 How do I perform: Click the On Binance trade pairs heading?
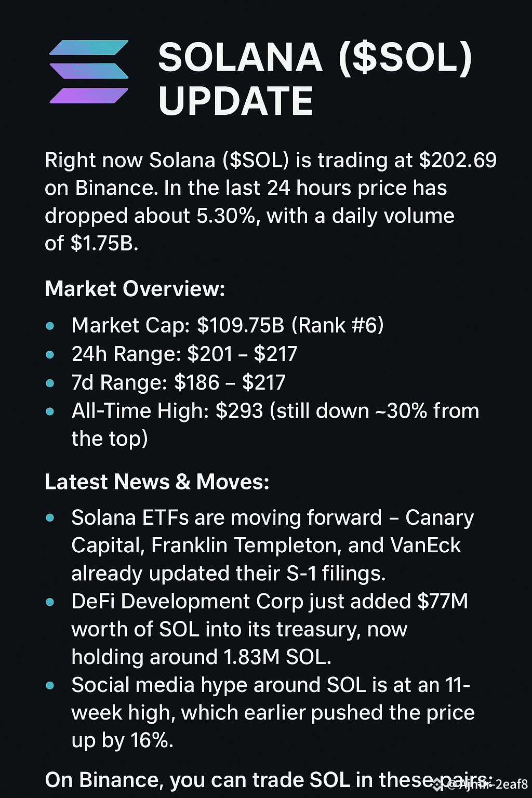[x=269, y=780]
